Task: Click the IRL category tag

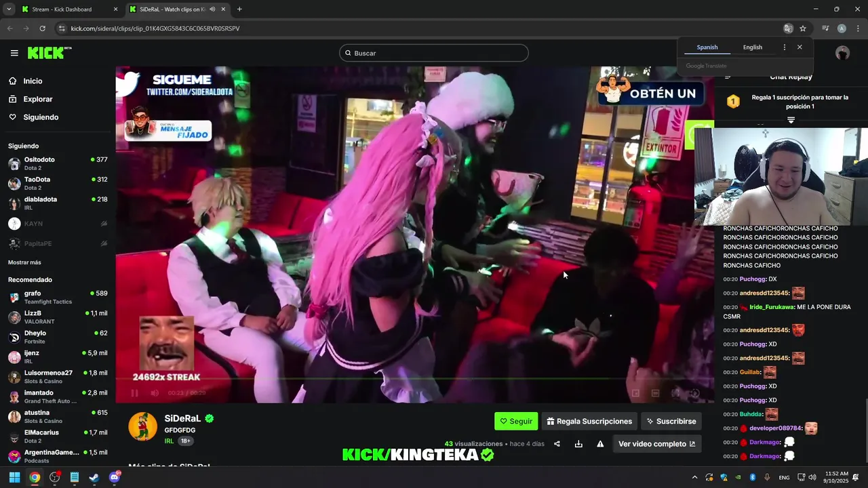Action: (169, 441)
